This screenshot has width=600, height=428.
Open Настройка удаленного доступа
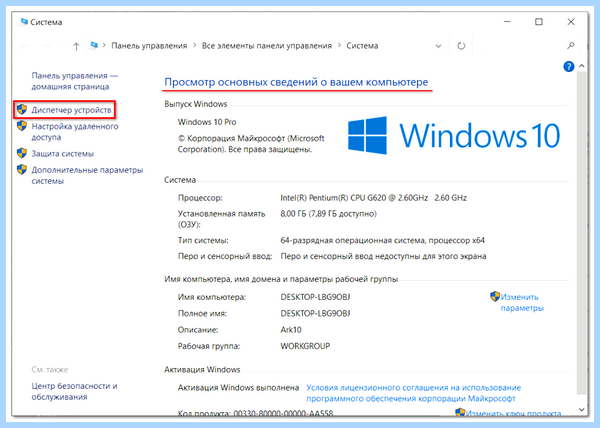tap(75, 132)
